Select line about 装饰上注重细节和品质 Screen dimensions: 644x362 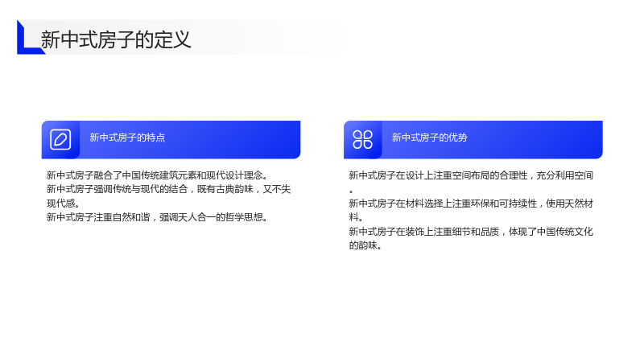point(471,232)
